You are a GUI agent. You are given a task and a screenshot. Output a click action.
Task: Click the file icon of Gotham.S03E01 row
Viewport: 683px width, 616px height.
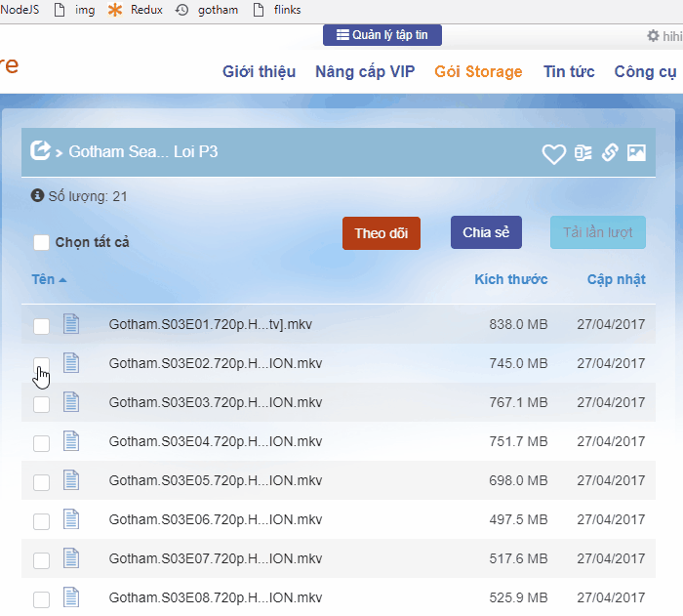pyautogui.click(x=71, y=324)
